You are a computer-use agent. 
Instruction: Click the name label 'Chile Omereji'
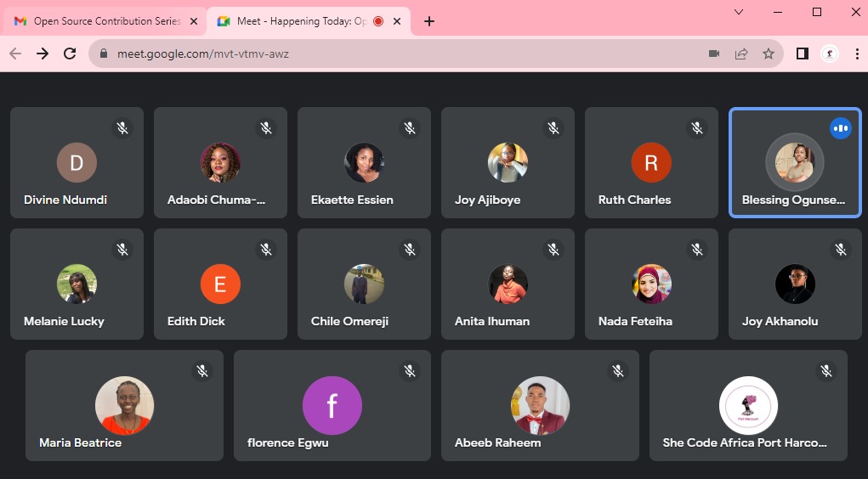[349, 321]
